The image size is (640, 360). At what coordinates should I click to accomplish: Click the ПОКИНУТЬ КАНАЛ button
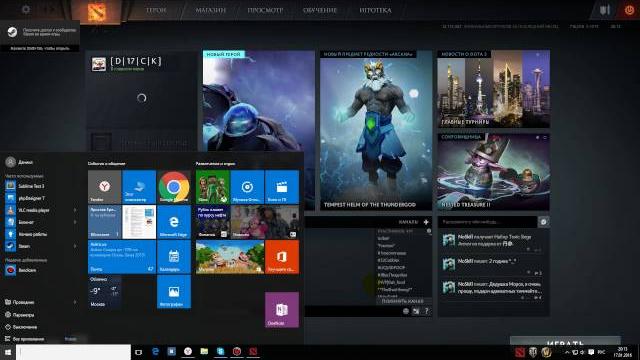pos(403,301)
